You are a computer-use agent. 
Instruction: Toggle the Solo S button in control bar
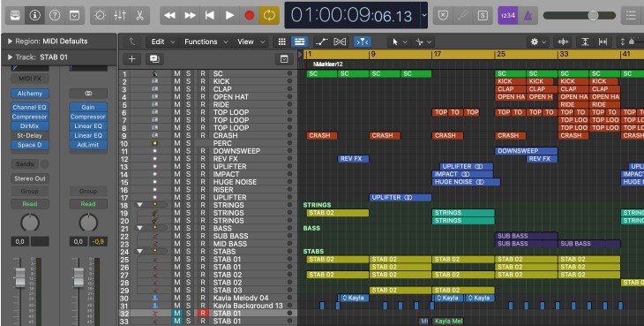point(483,16)
